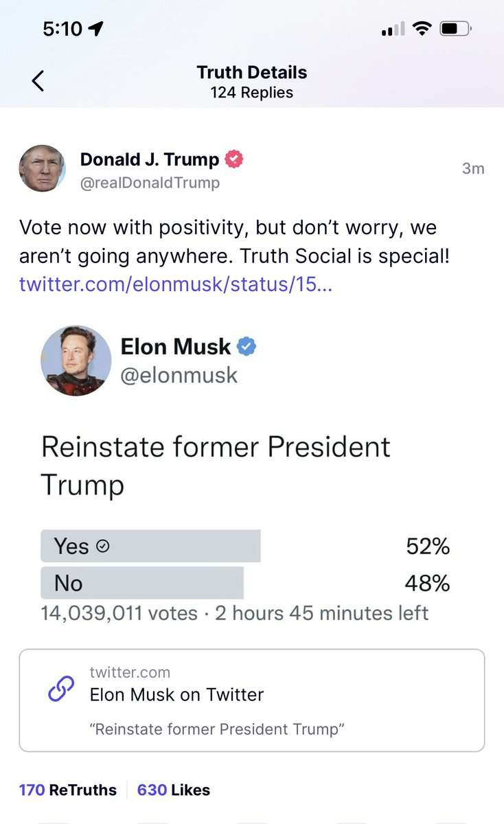Tap the 3m post timestamp
This screenshot has height=824, width=504.
[472, 168]
